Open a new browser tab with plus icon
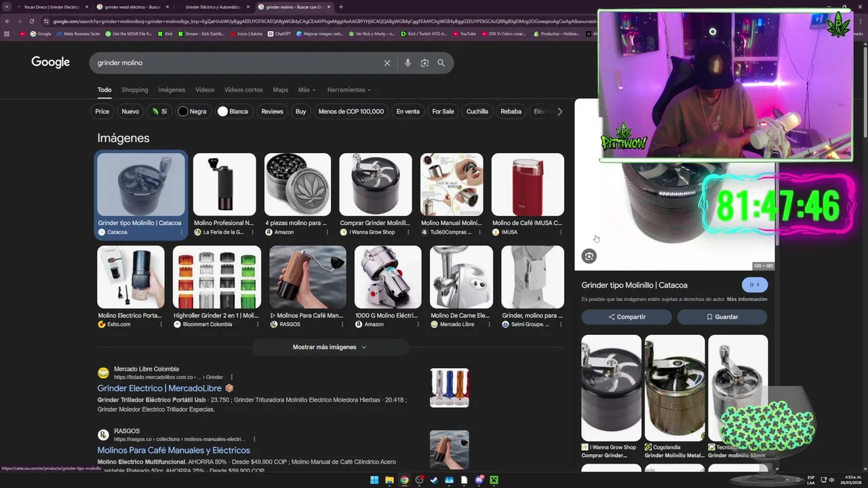 341,7
